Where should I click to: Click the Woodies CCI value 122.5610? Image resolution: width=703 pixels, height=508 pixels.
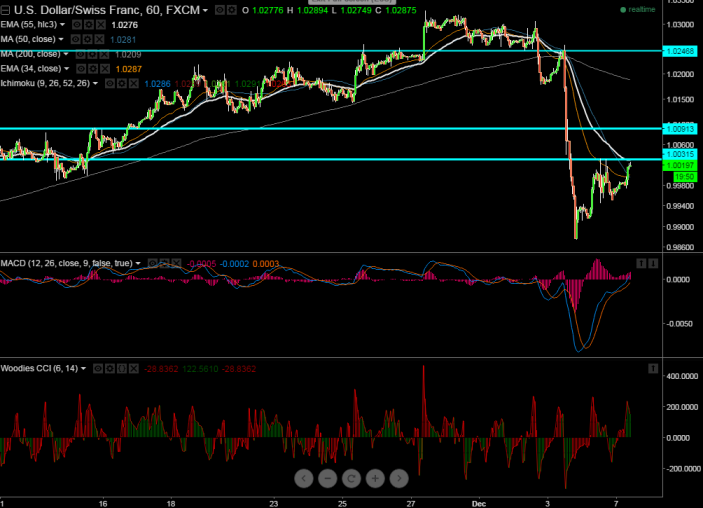pyautogui.click(x=200, y=369)
